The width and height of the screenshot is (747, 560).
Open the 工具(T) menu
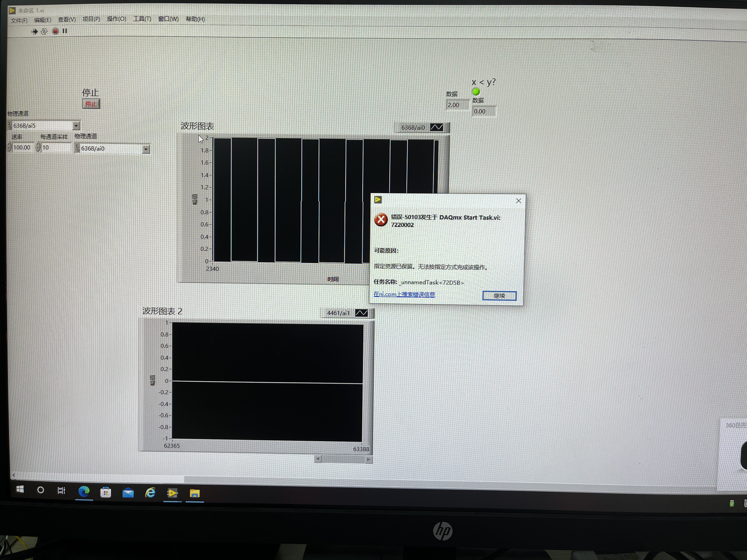tap(142, 19)
